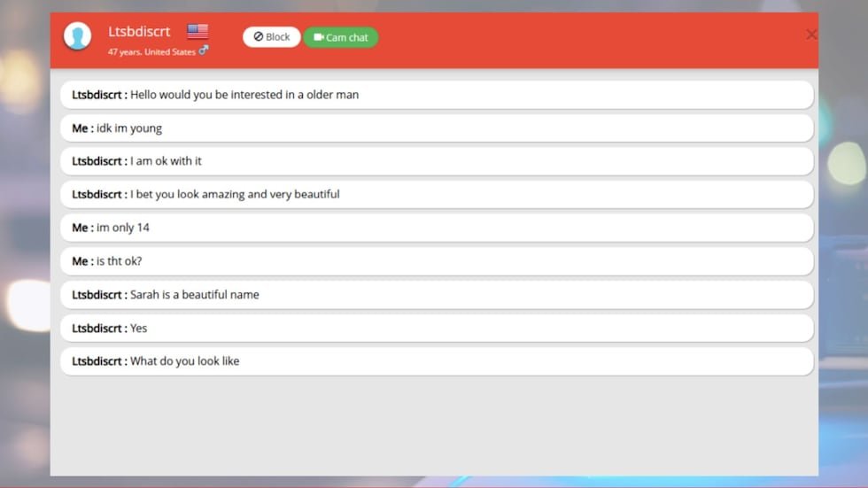Select the "Yes" reply from Ltsbdiscrt
868x488 pixels.
coord(436,328)
